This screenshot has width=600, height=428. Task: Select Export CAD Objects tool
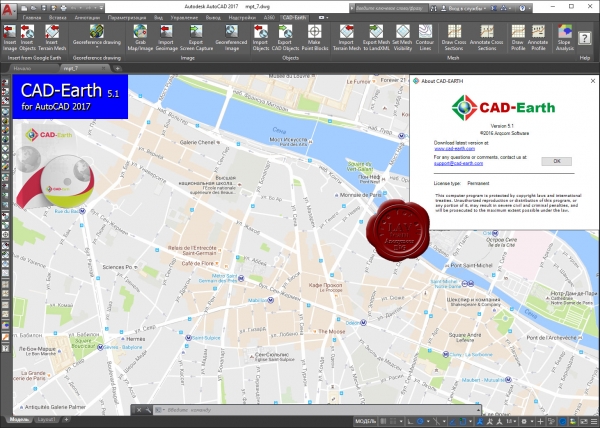[285, 37]
